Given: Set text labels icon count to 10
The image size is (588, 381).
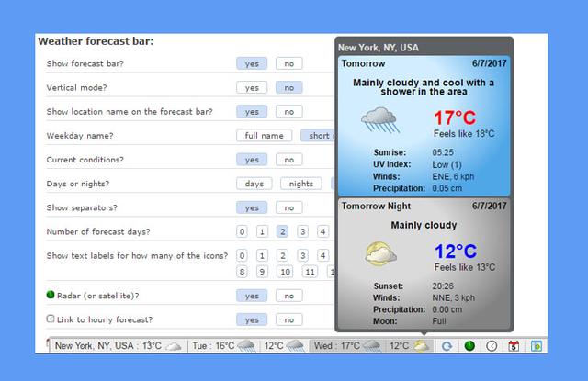Looking at the screenshot, I should [x=285, y=271].
